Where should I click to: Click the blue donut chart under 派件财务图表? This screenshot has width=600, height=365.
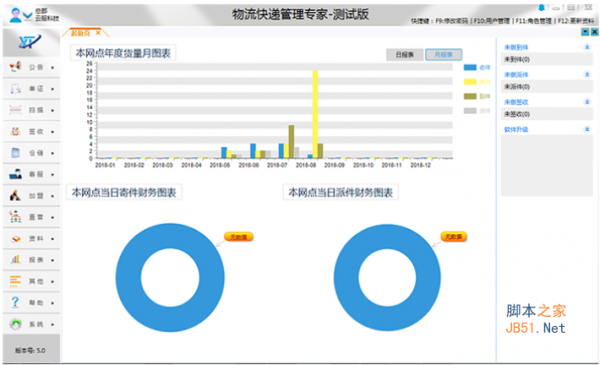(x=387, y=277)
